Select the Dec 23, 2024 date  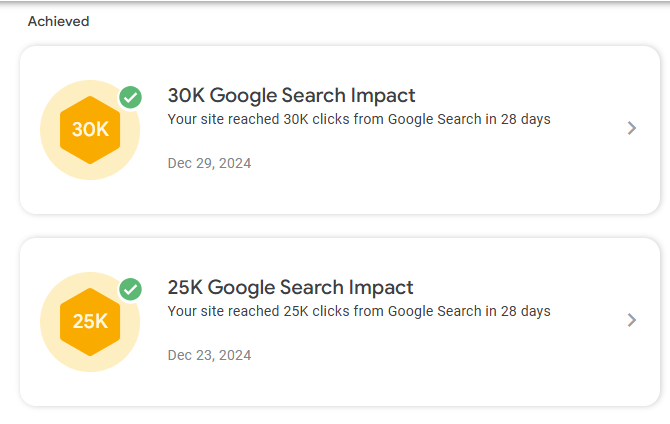[x=209, y=355]
